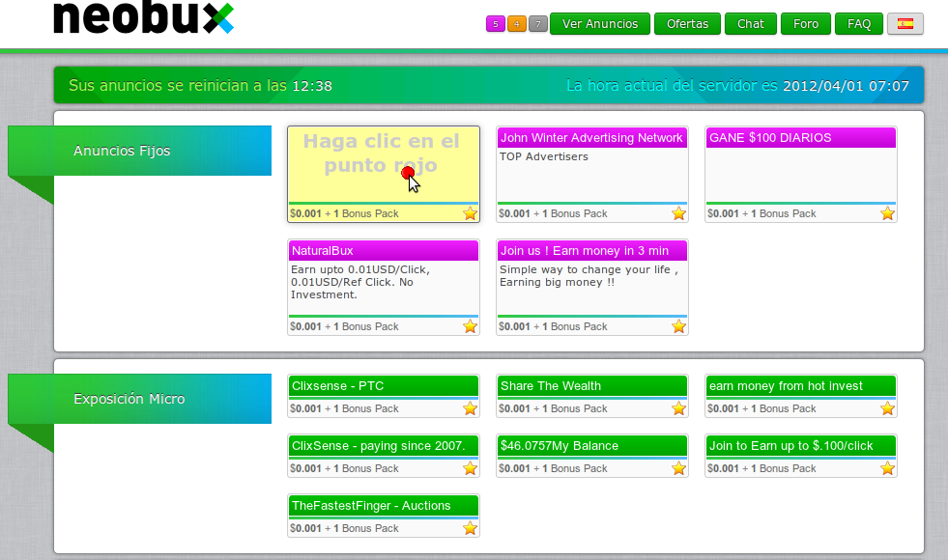This screenshot has height=560, width=948.
Task: Open 'Join us ! Earn money in 3 min' ad
Action: click(591, 251)
